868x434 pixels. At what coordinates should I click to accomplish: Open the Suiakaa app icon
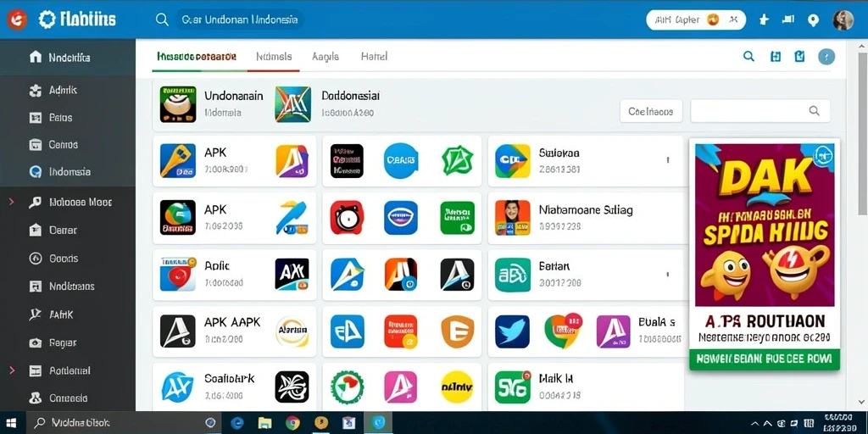coord(513,160)
